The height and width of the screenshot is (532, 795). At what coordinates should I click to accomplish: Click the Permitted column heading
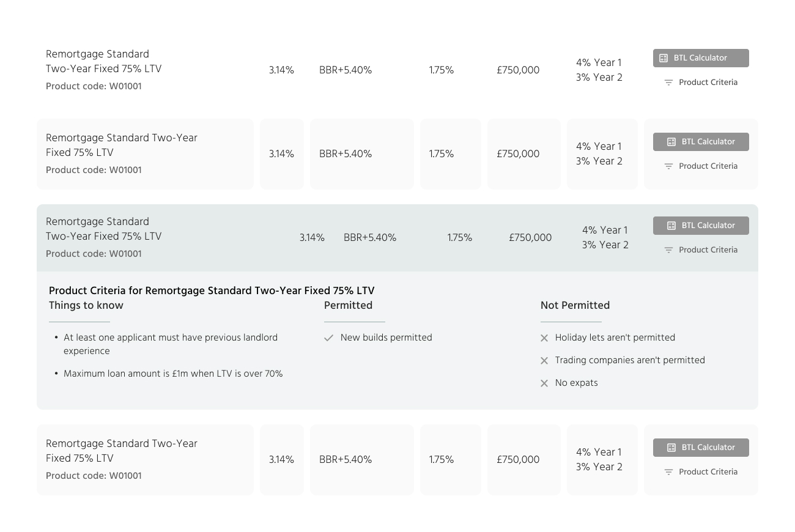tap(348, 306)
